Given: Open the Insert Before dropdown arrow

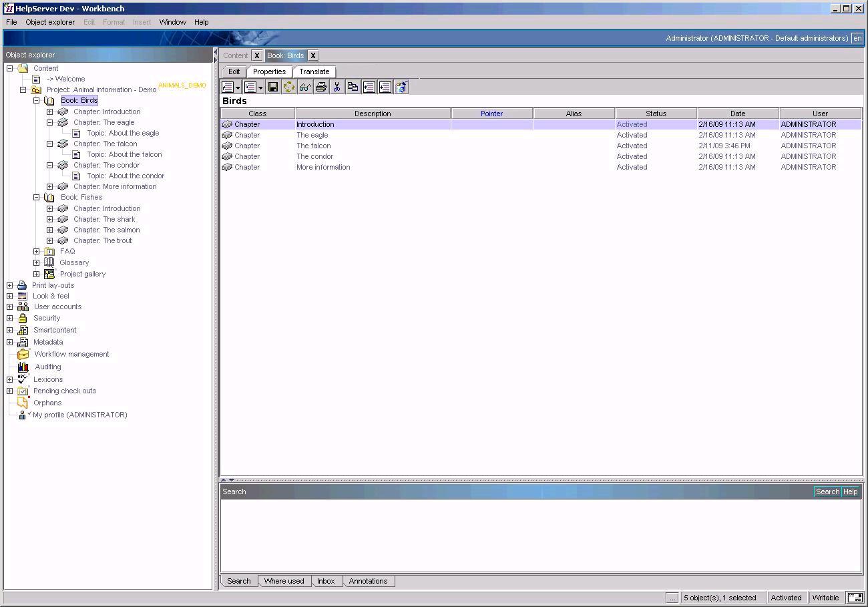Looking at the screenshot, I should click(x=238, y=87).
